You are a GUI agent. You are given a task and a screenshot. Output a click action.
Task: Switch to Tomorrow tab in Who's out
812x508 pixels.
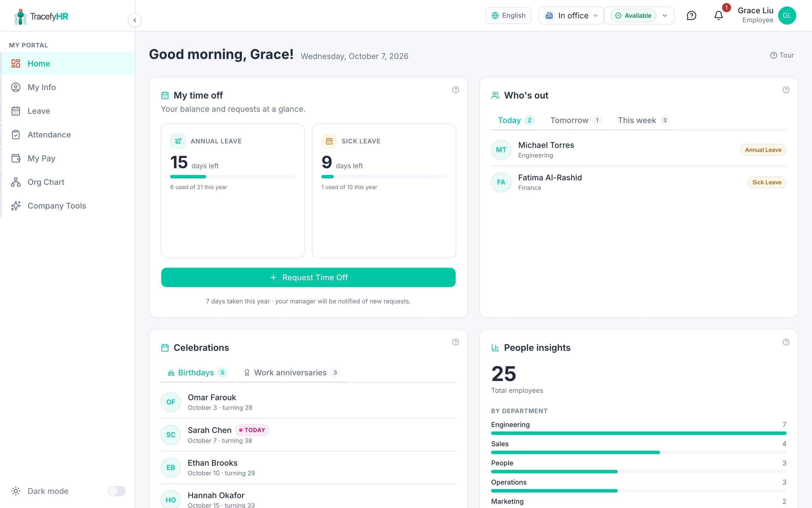pyautogui.click(x=576, y=120)
